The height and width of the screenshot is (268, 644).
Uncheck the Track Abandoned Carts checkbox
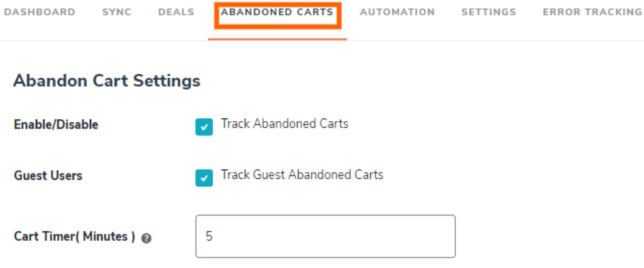coord(204,127)
